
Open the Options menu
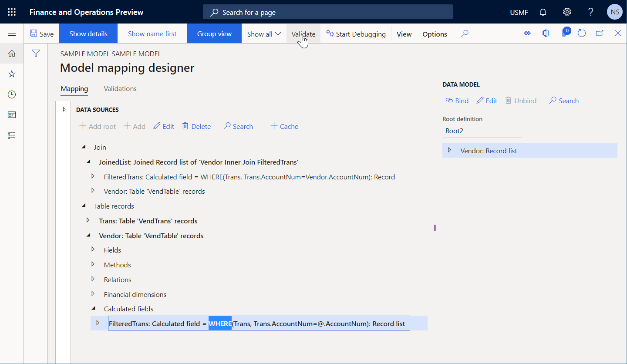[x=434, y=34]
